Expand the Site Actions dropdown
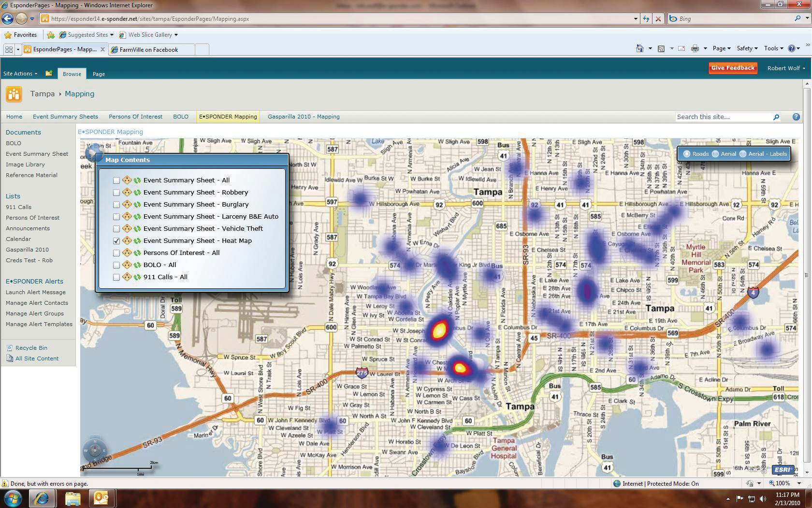812x508 pixels. tap(20, 74)
